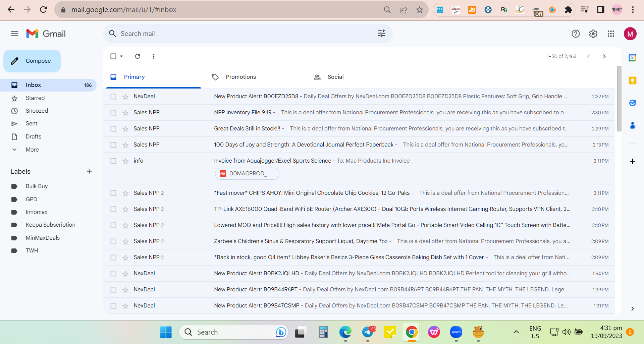644x344 pixels.
Task: Get add-ons plus icon in side panel
Action: point(633,161)
